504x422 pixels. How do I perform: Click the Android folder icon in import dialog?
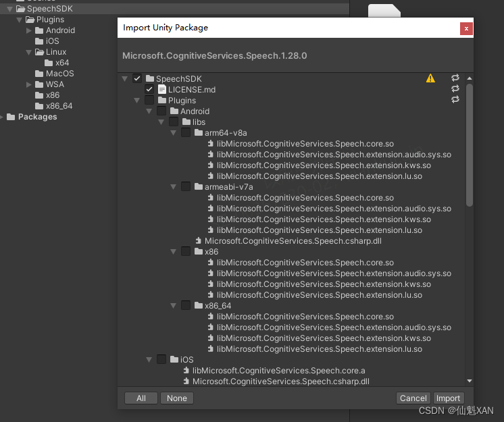click(x=174, y=111)
